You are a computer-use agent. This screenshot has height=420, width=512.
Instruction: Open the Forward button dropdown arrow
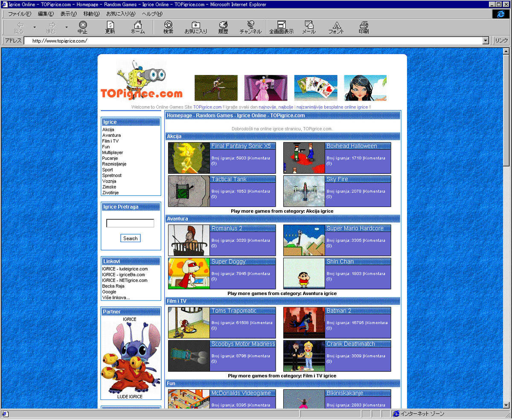tap(67, 27)
